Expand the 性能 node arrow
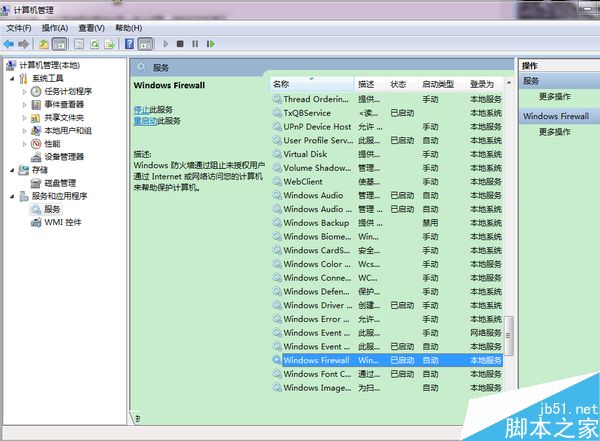Screen dimensions: 600x441 [x=24, y=144]
